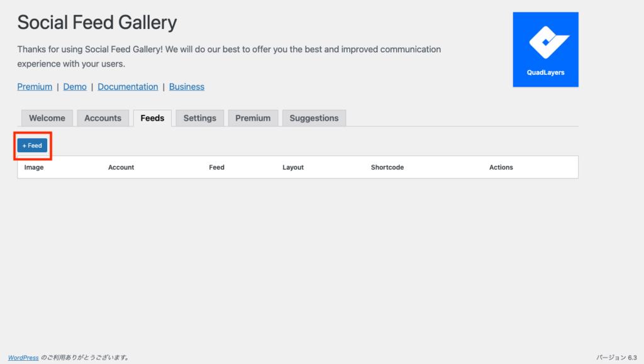Click the Shortcode column header
This screenshot has height=364, width=644.
387,167
